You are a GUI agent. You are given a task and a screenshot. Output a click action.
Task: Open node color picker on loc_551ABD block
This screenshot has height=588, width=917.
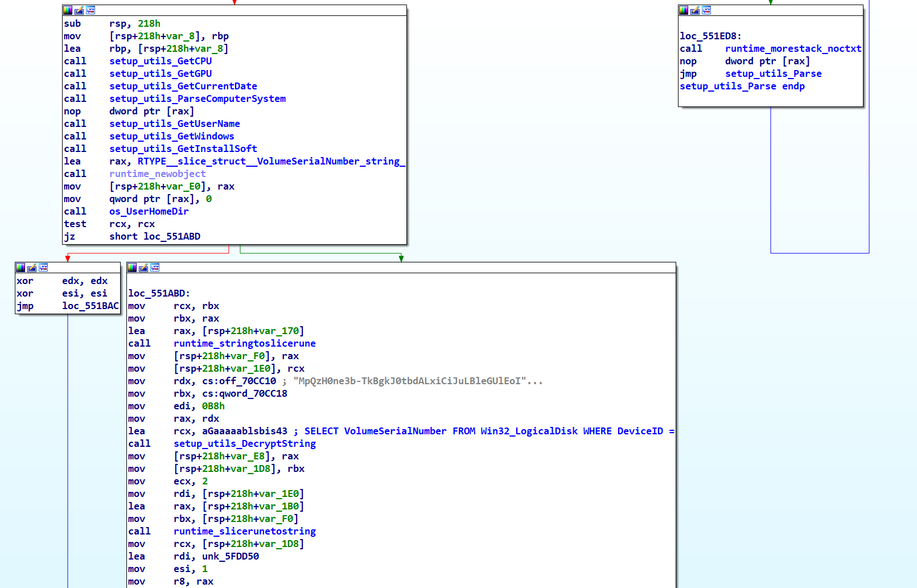click(132, 268)
